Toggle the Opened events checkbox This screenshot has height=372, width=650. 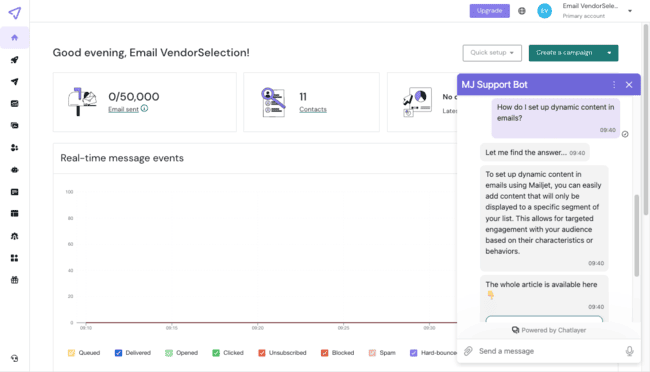[x=169, y=353]
